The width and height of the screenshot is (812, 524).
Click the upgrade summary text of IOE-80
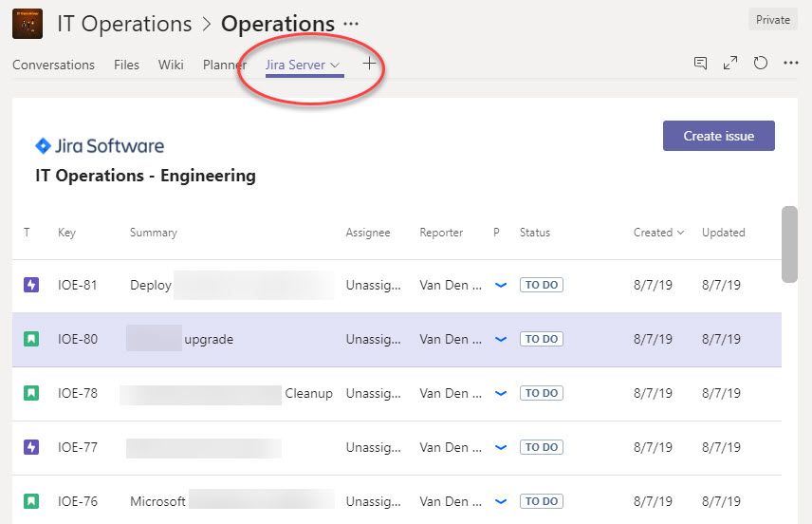[209, 340]
